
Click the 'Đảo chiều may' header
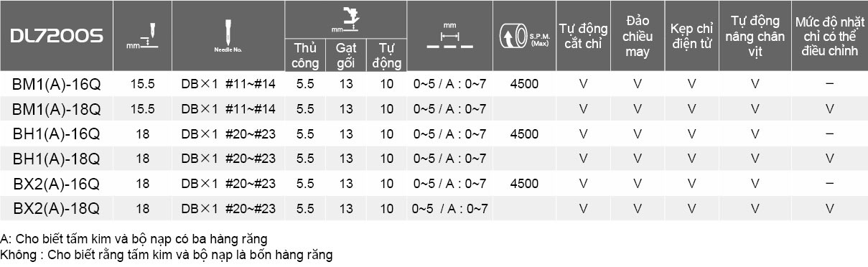638,36
